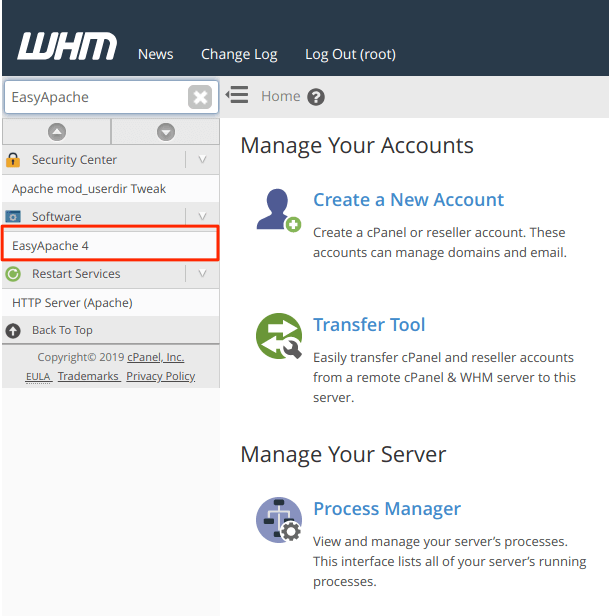The image size is (609, 616).
Task: Open the Home help icon
Action: tap(316, 97)
